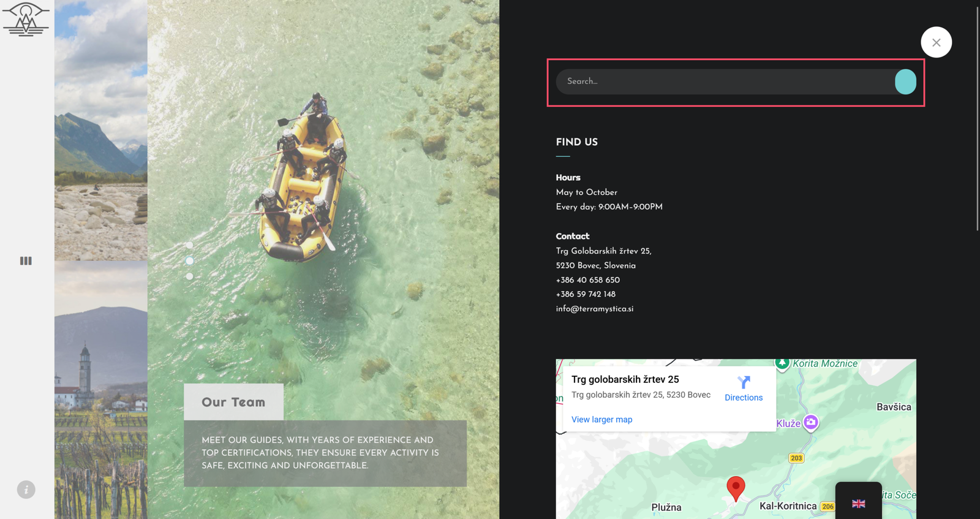The height and width of the screenshot is (519, 980).
Task: Click the +386 40 658 650 phone number
Action: coord(588,280)
